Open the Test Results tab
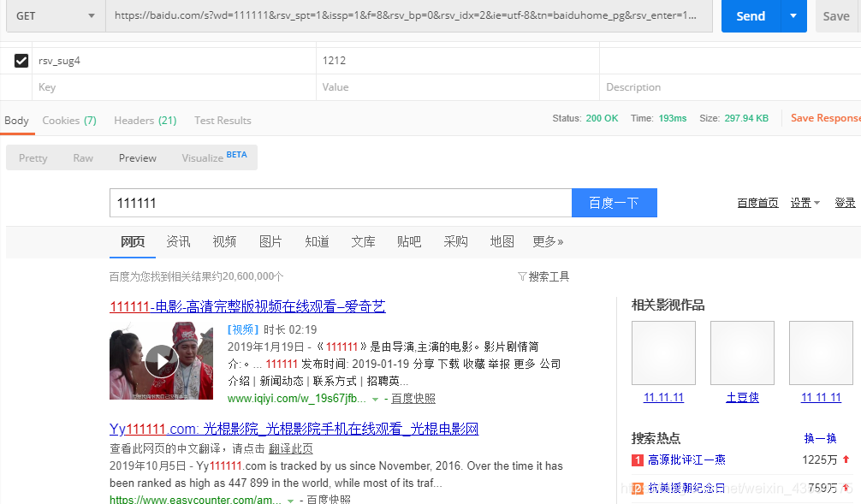This screenshot has height=504, width=861. (x=223, y=121)
